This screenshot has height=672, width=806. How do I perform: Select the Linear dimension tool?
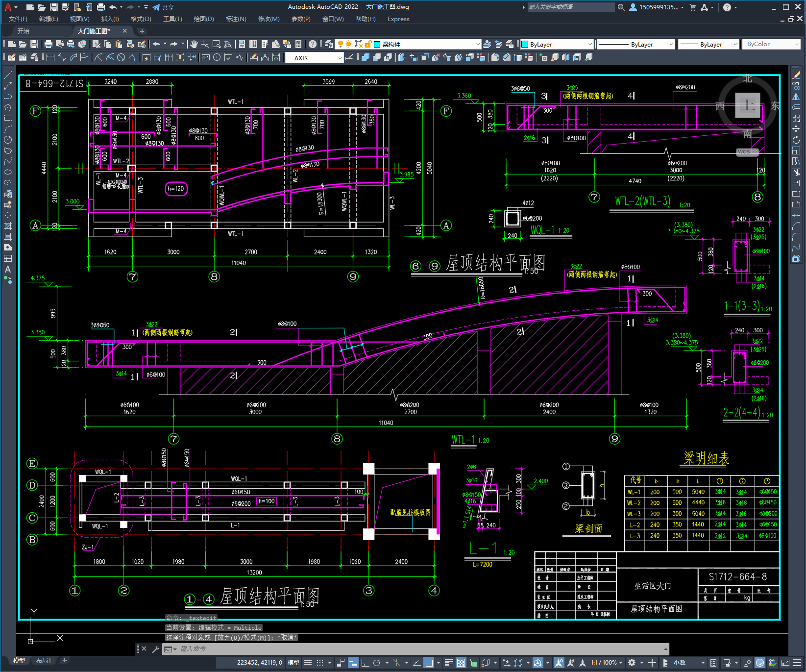[50, 57]
